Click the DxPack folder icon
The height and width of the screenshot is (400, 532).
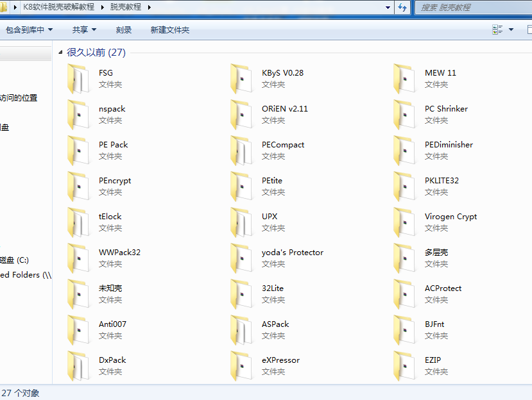pyautogui.click(x=78, y=366)
